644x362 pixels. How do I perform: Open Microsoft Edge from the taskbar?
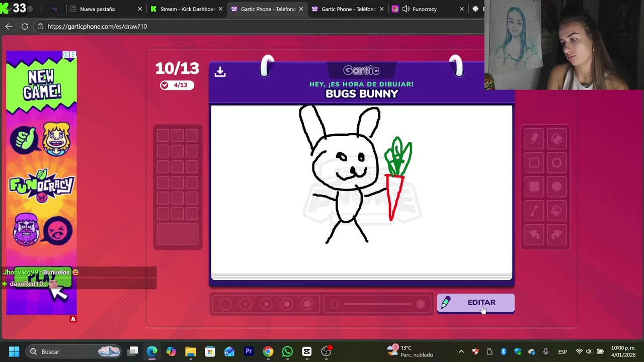click(152, 351)
